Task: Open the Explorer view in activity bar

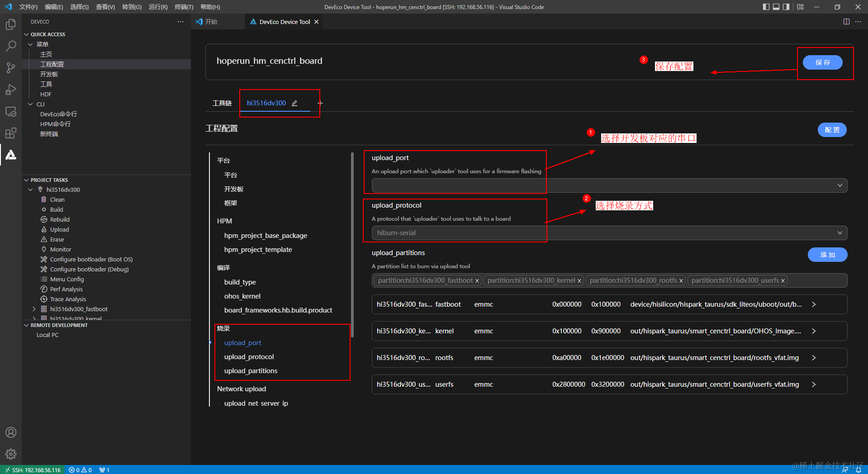Action: click(x=11, y=24)
